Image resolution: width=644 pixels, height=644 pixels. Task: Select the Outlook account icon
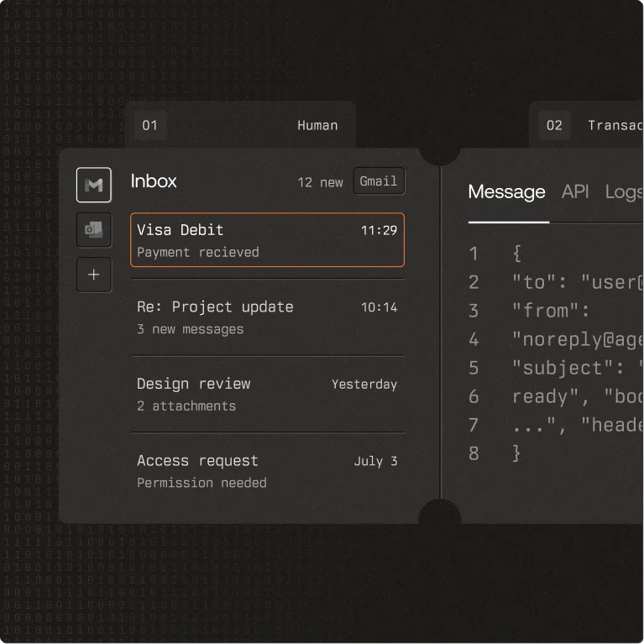[94, 229]
